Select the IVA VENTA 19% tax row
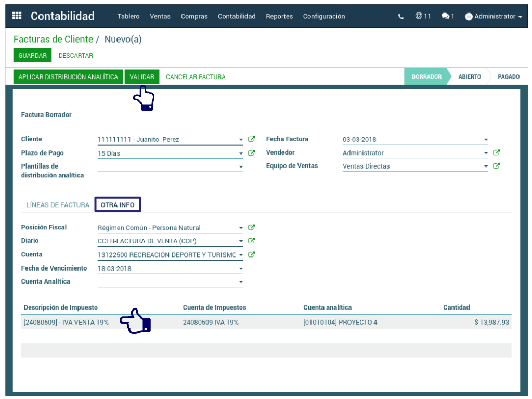 pos(66,323)
